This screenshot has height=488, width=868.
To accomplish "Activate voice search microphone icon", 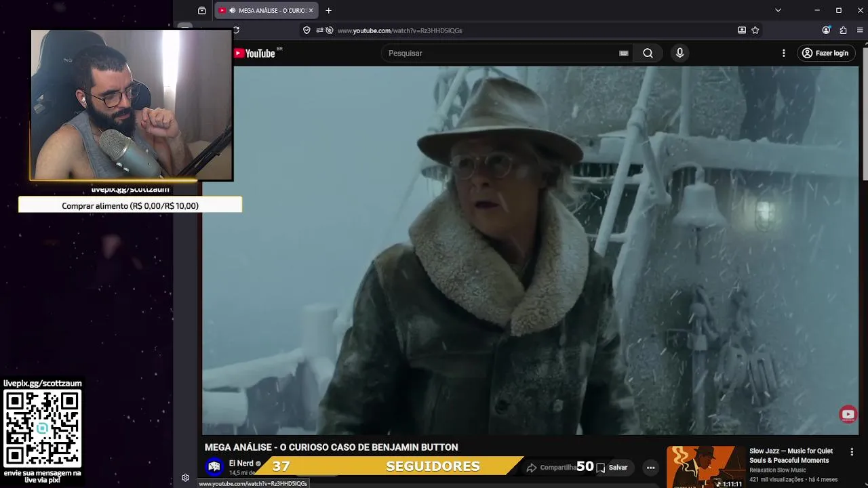I will point(679,53).
